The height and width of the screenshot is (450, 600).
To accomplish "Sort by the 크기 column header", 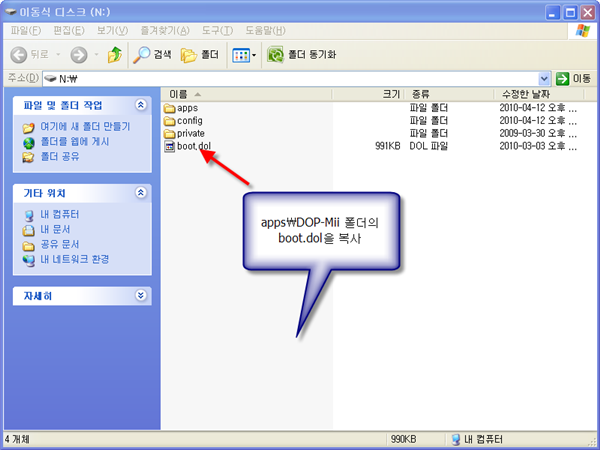I will pos(367,94).
